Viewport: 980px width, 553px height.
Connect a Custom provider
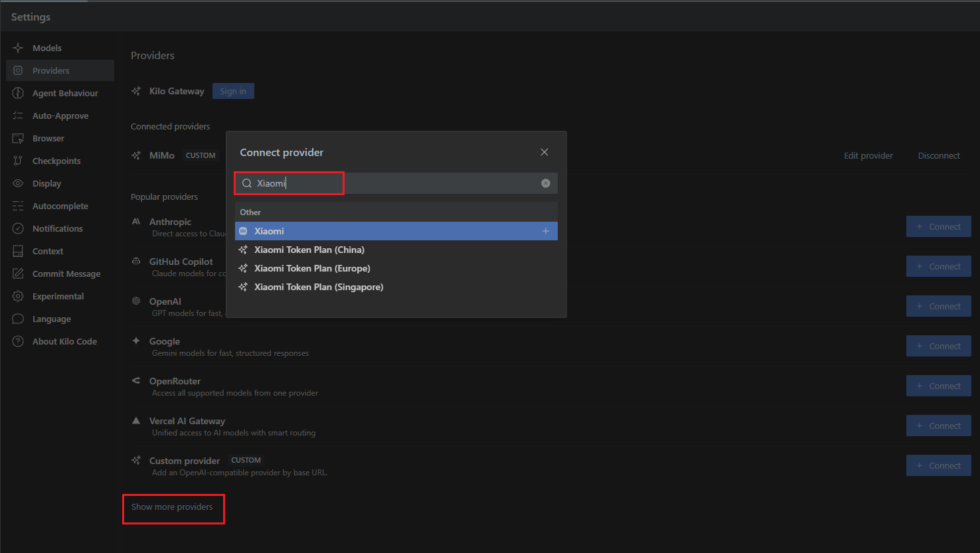click(938, 465)
